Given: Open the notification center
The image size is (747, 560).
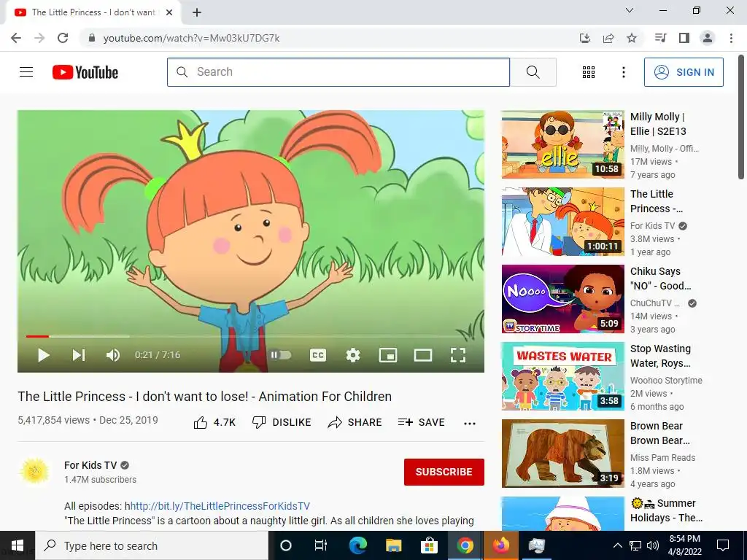Looking at the screenshot, I should coord(723,545).
